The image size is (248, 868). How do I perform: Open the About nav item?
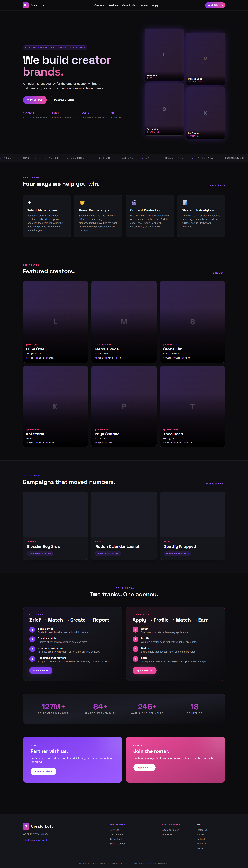click(x=144, y=5)
